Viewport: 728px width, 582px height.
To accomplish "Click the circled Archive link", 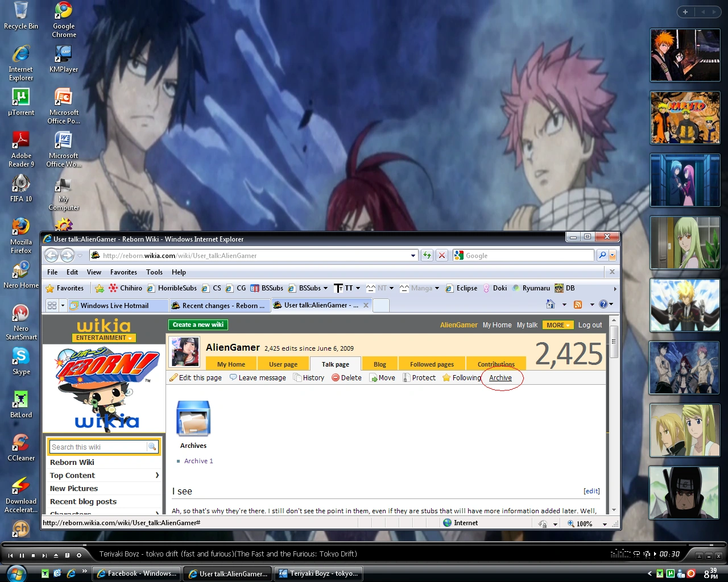I will 500,377.
